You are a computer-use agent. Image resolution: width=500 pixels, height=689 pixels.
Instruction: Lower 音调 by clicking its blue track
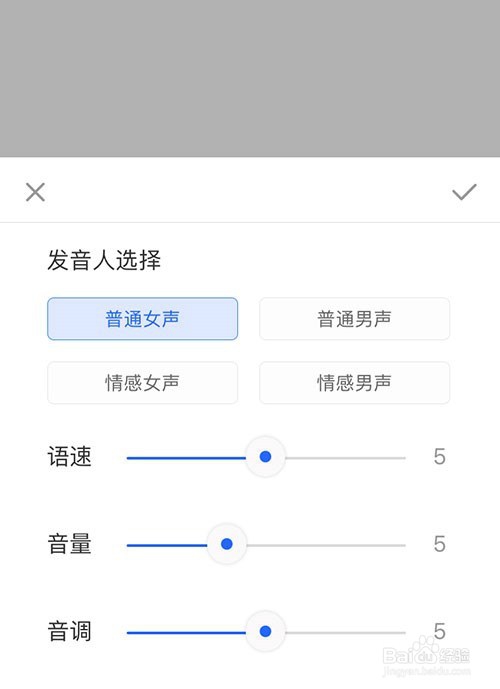[186, 633]
